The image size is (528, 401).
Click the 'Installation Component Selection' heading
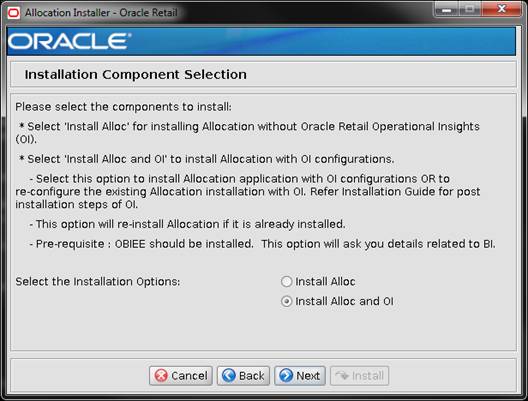tap(136, 74)
